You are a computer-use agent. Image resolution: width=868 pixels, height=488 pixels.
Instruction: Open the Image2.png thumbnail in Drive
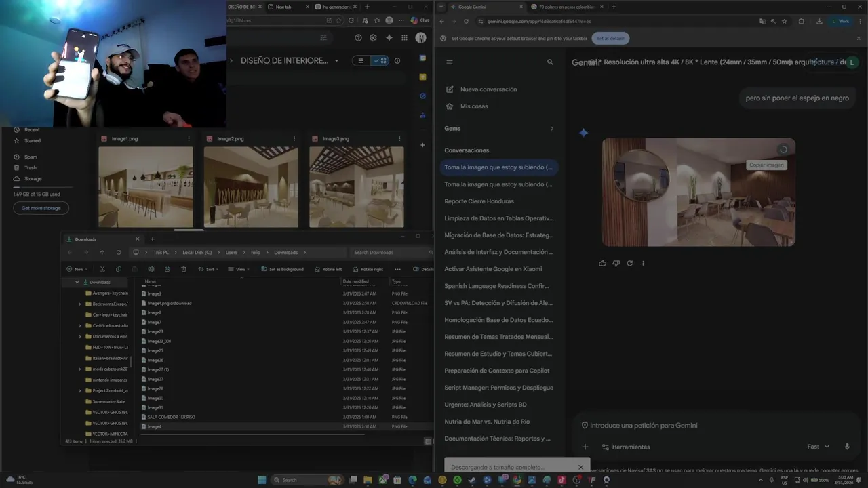point(251,187)
